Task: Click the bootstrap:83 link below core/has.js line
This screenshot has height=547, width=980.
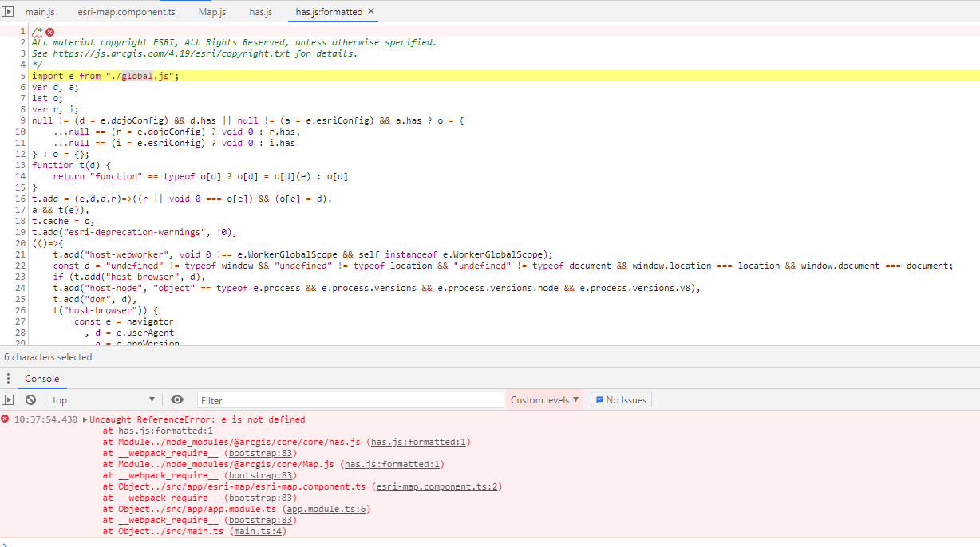Action: coord(260,453)
